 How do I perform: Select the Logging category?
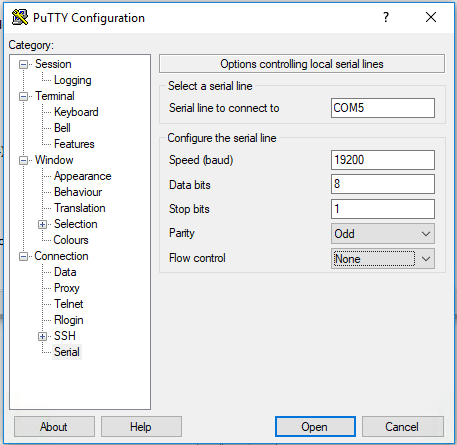(73, 80)
